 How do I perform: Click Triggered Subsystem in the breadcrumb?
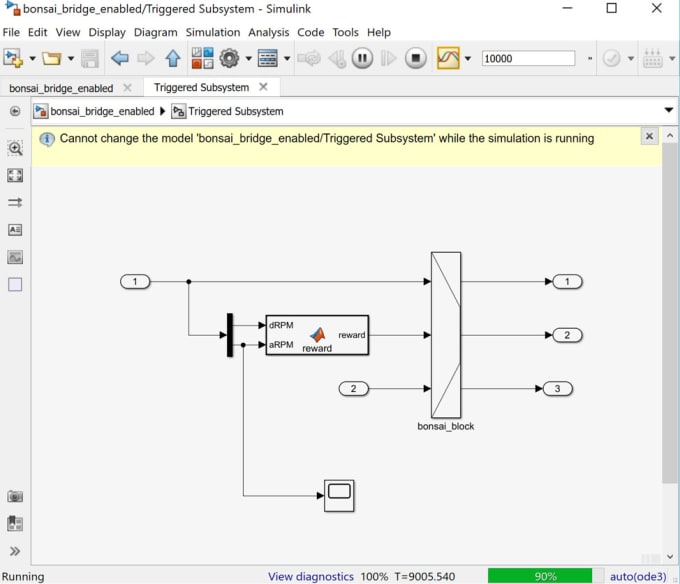click(x=235, y=111)
